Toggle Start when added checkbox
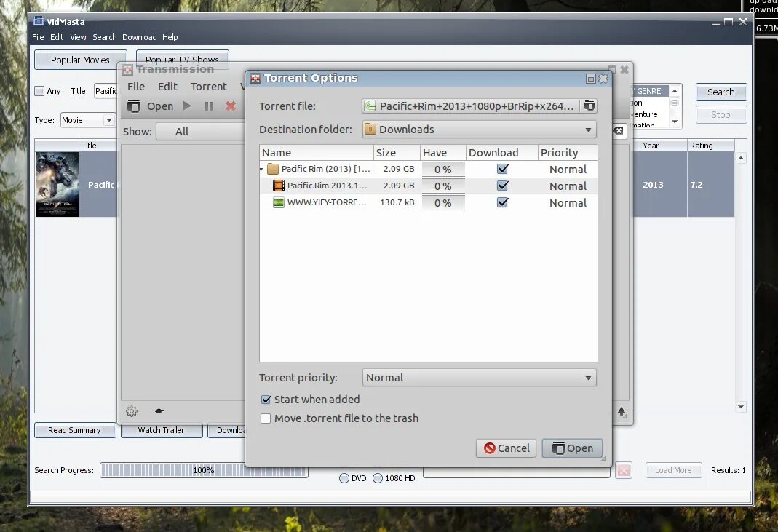This screenshot has width=778, height=532. click(266, 400)
